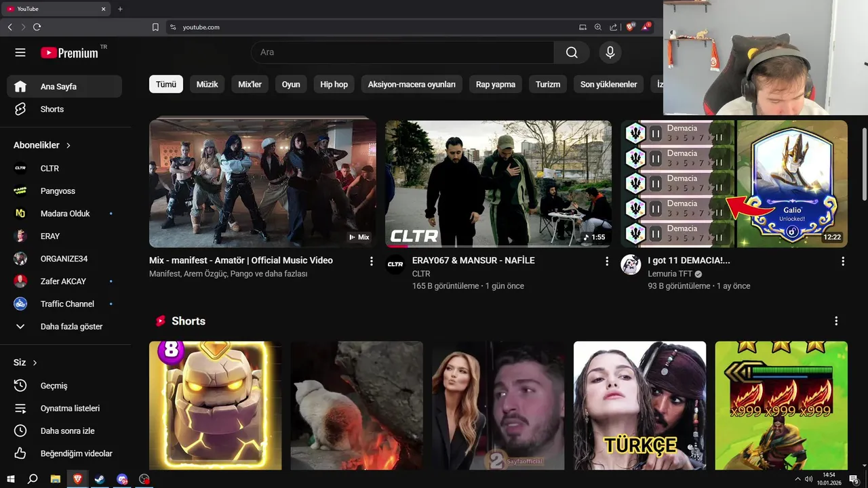Open new browser tab with plus
Image resolution: width=868 pixels, height=488 pixels.
coord(120,9)
